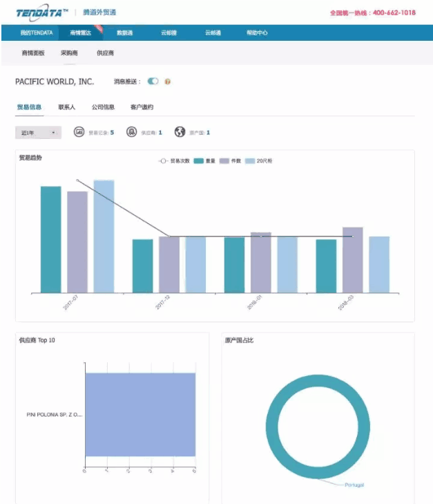Go to 采购商 sub-navigation link
Screen dimensions: 433x504
pos(69,53)
